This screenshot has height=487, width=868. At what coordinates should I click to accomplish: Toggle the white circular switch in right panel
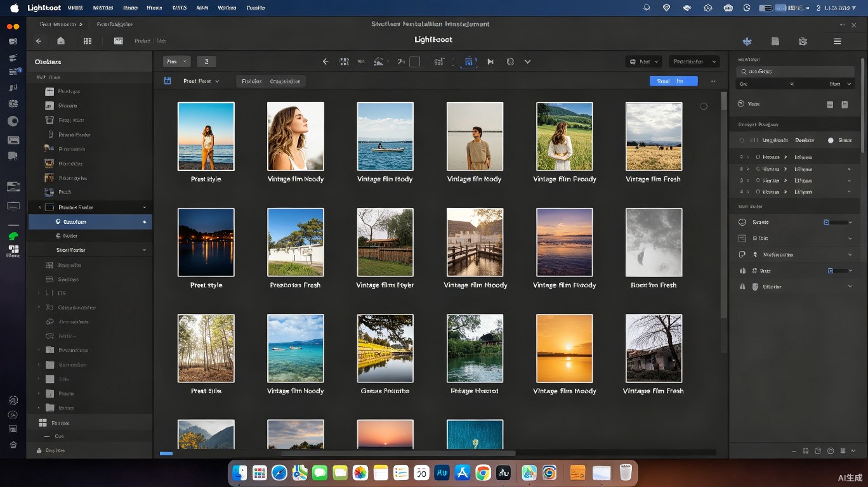tap(831, 140)
